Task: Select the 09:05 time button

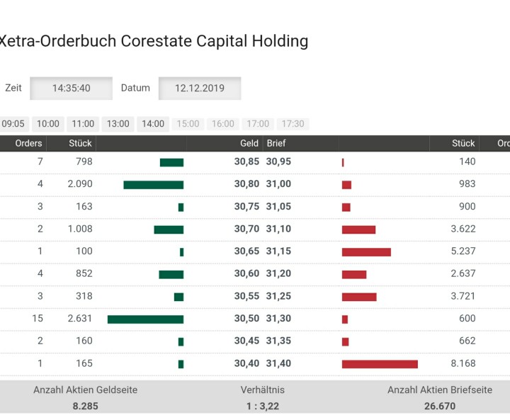Action: [13, 124]
